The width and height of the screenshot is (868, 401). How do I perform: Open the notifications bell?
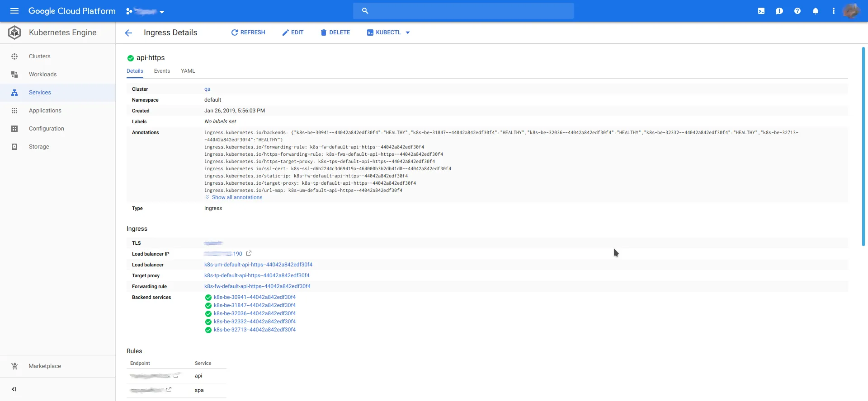pos(816,11)
